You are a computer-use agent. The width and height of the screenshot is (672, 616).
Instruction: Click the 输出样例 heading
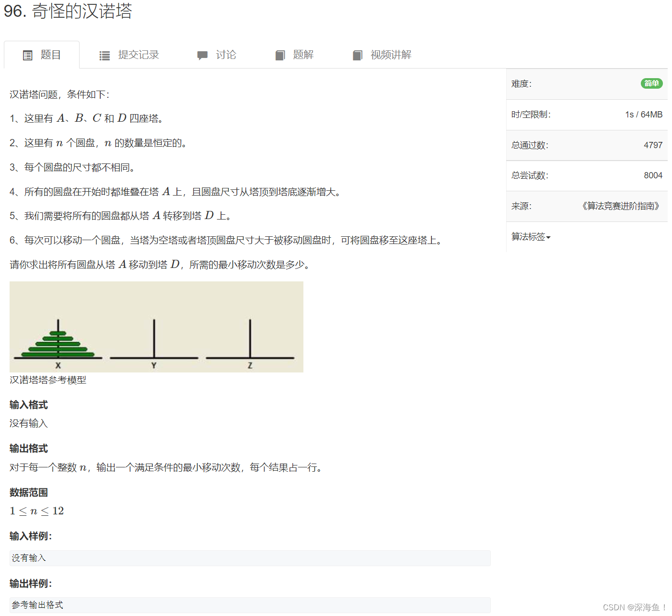31,584
